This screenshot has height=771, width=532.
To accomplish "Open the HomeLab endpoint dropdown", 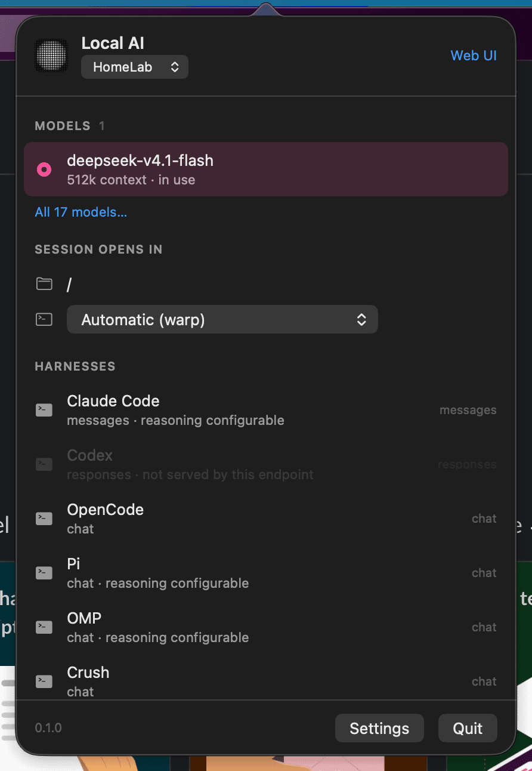I will [135, 67].
